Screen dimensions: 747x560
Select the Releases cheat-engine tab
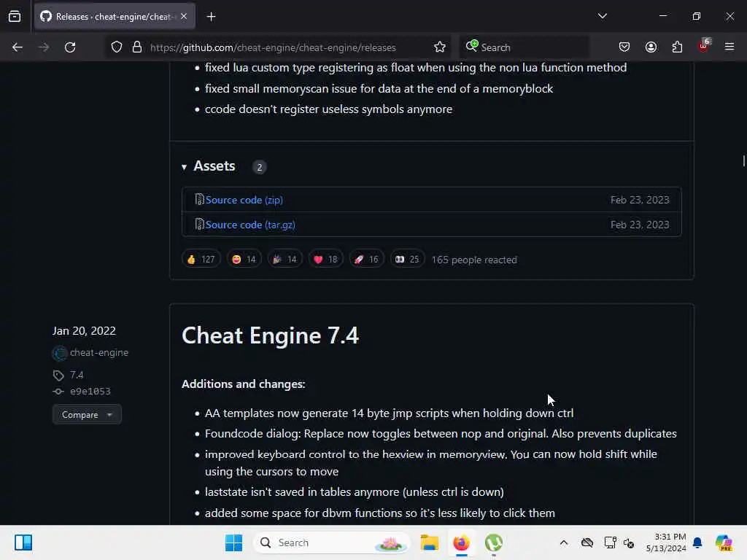tap(115, 17)
